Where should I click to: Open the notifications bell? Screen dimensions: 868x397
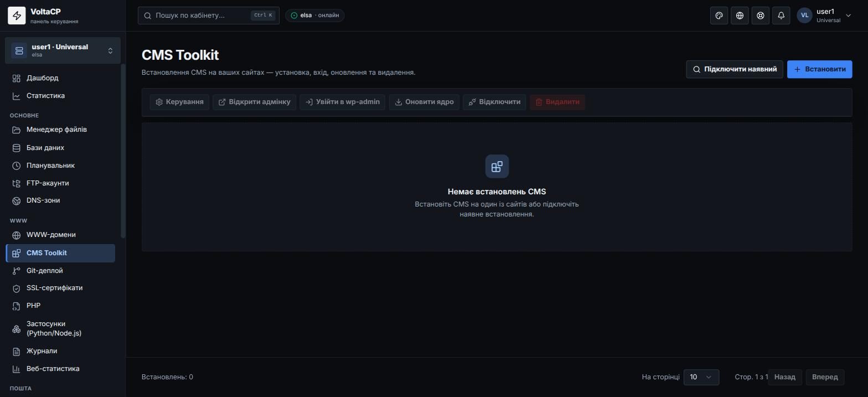click(781, 16)
